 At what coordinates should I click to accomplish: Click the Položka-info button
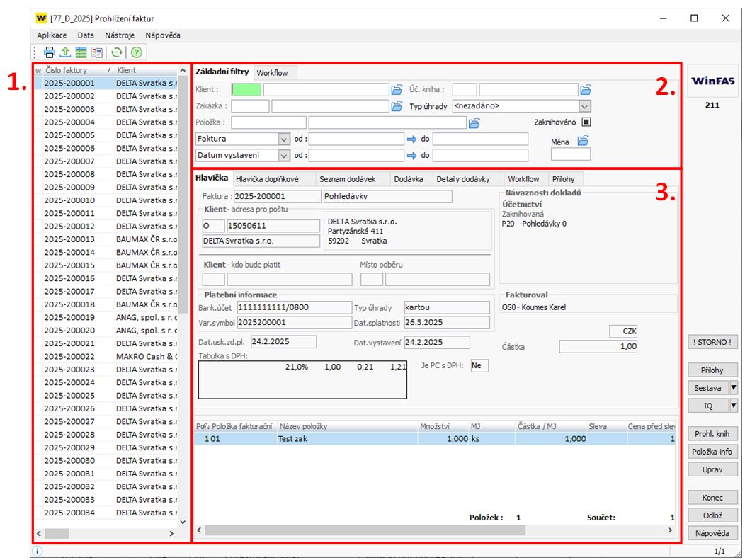coord(712,451)
